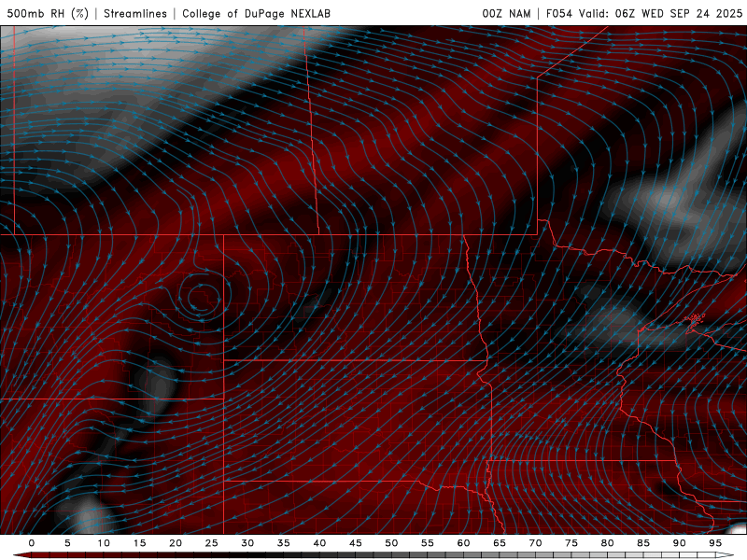Click the 15 value on the color scale

point(139,543)
